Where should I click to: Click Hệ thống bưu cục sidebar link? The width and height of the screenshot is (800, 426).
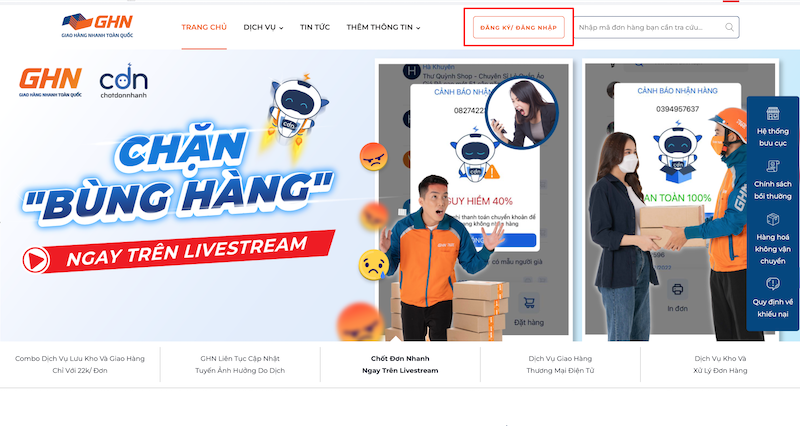[772, 137]
